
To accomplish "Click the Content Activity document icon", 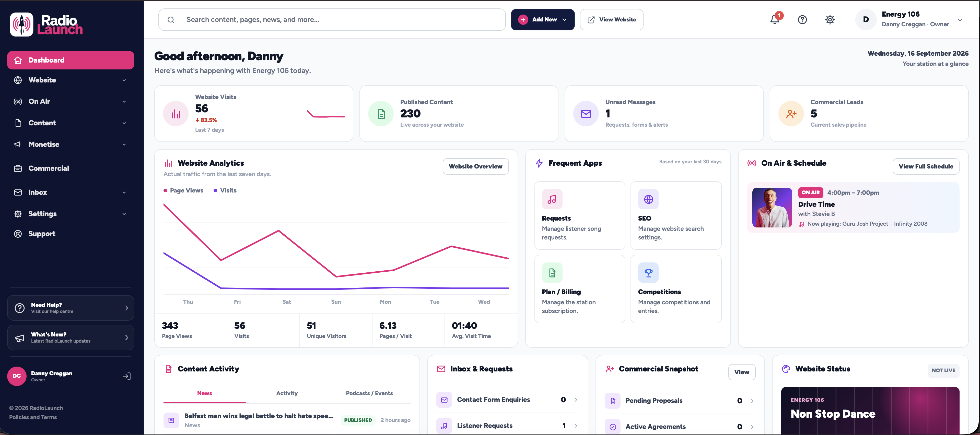I will pyautogui.click(x=169, y=369).
